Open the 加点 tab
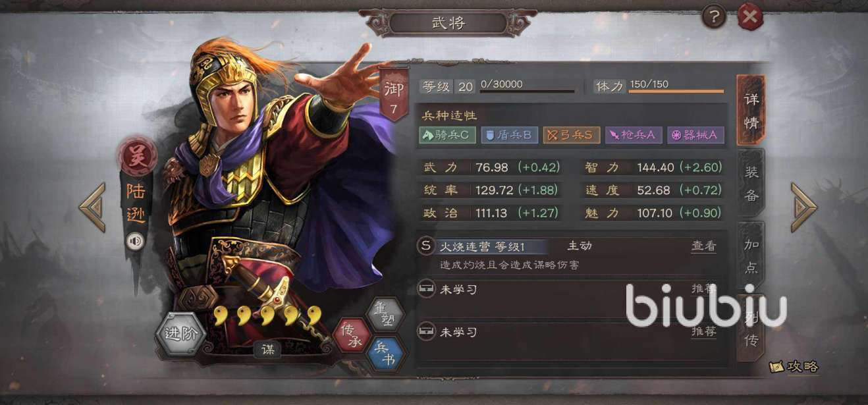Viewport: 868px width, 405px height. [x=751, y=256]
